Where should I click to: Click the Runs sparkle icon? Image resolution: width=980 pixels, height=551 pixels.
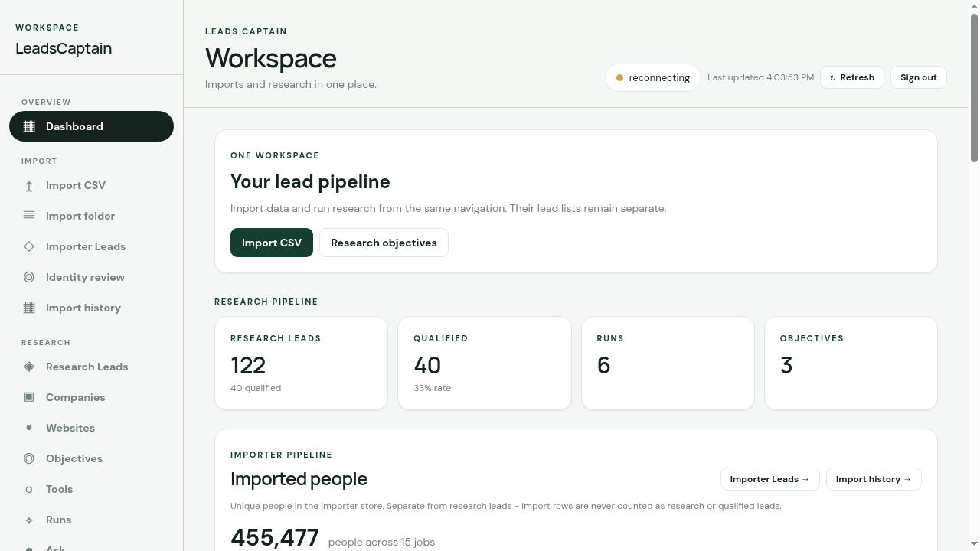[x=29, y=520]
